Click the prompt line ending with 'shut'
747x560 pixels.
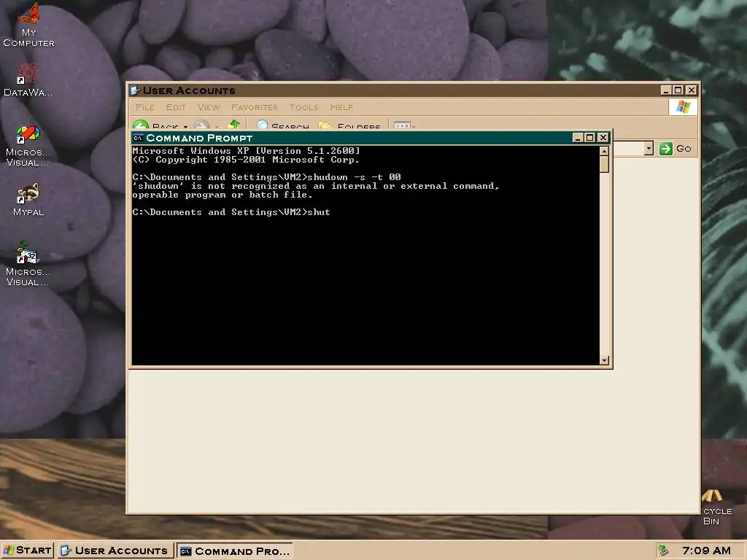pyautogui.click(x=231, y=212)
